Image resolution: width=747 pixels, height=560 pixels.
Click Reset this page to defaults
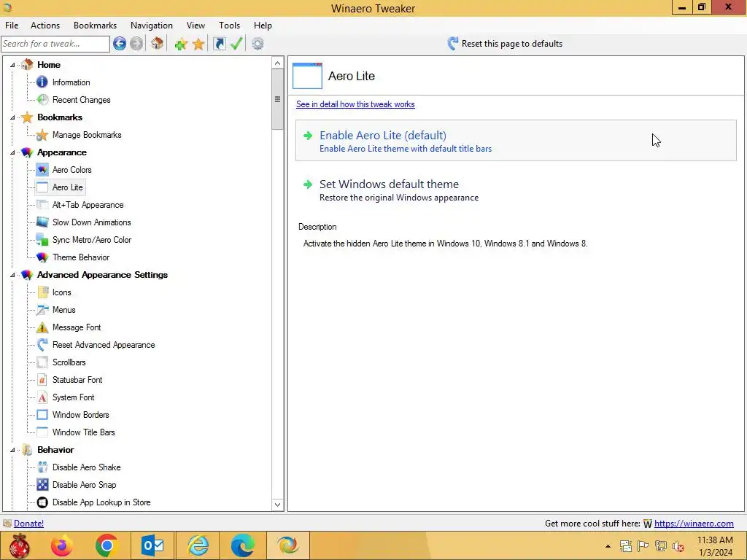(x=505, y=44)
